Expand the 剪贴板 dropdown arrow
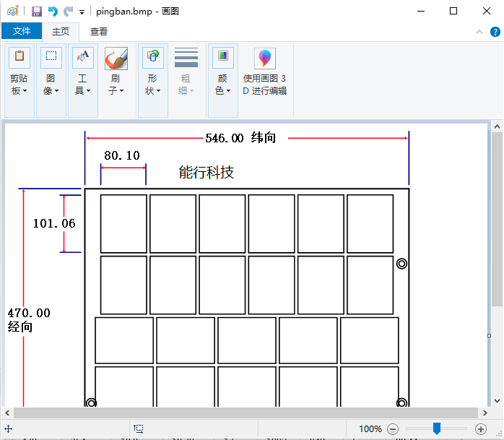Viewport: 504px width, 440px height. point(25,91)
